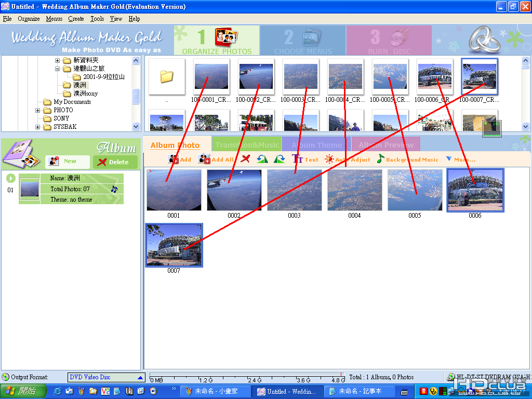The image size is (532, 399).
Task: Collapse the 達觀山之旅 folder node
Action: click(57, 69)
